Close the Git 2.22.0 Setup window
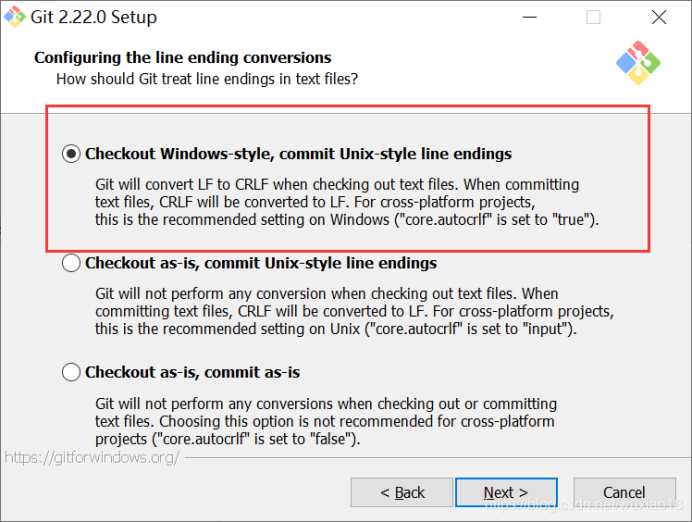Screen dimensions: 692x522 [x=658, y=17]
